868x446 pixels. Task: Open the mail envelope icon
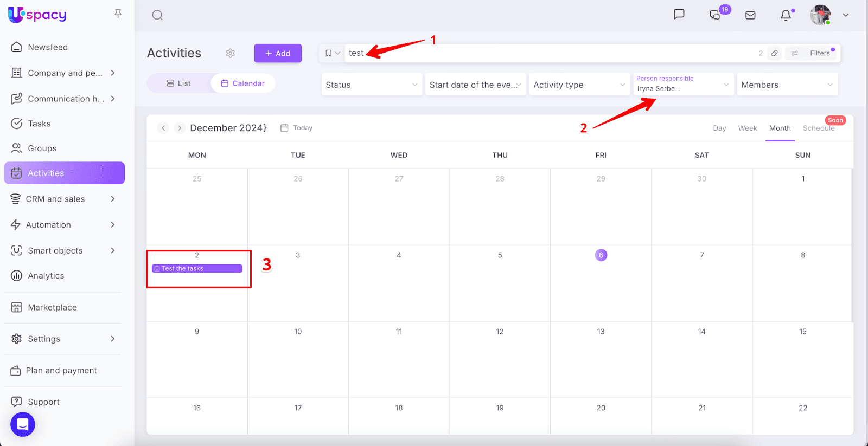tap(750, 15)
